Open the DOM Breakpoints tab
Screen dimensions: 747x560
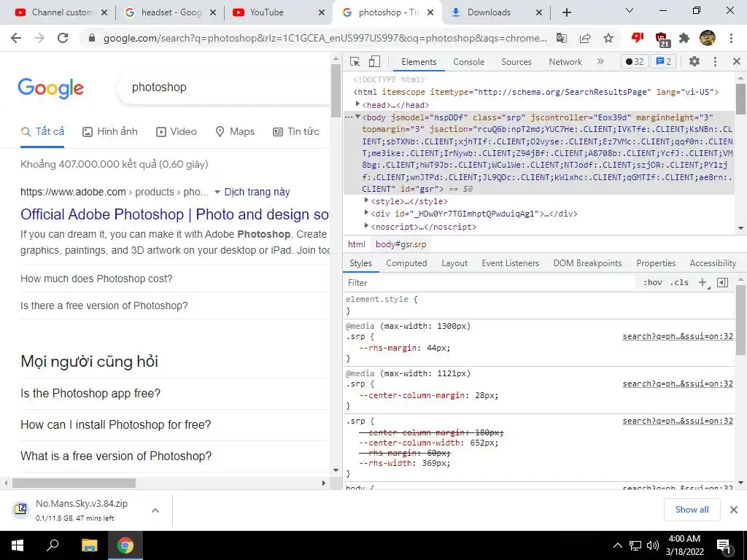click(x=587, y=263)
